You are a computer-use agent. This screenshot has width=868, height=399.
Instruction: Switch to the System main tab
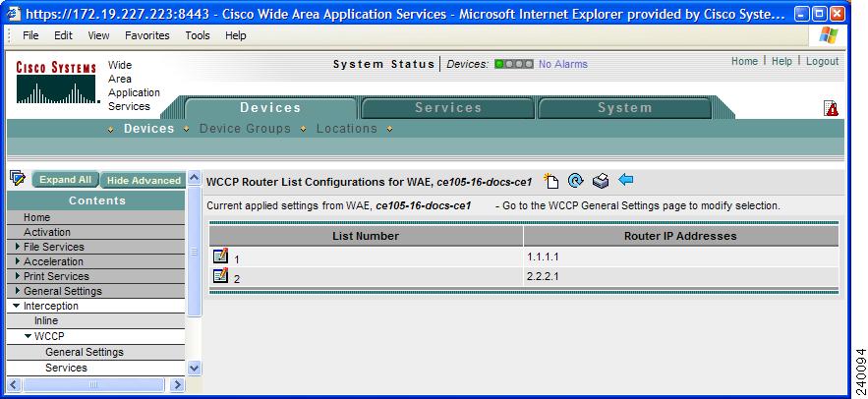pyautogui.click(x=624, y=108)
